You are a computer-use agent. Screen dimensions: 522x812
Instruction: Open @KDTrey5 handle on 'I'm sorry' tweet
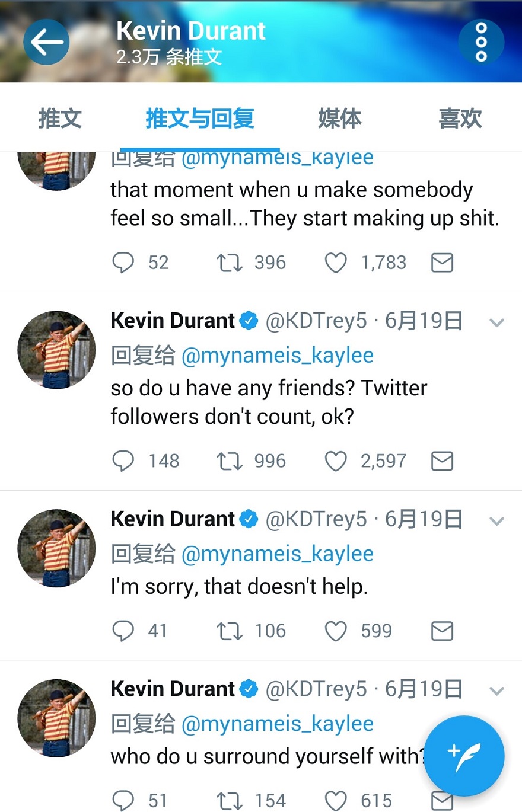tap(316, 520)
